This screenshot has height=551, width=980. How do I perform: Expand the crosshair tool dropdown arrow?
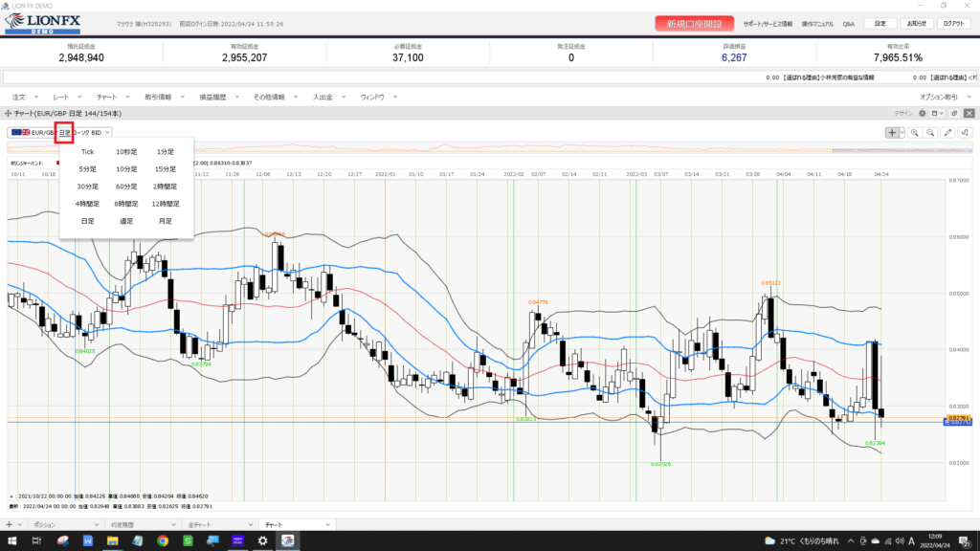[x=902, y=132]
